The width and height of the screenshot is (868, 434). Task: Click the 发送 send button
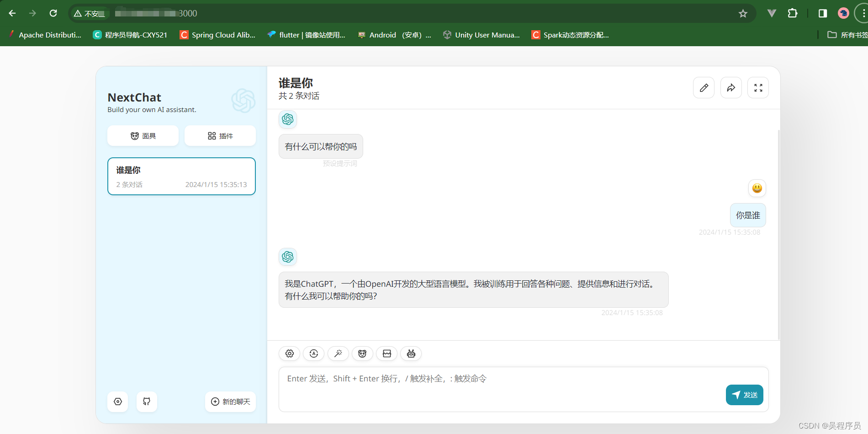[744, 394]
